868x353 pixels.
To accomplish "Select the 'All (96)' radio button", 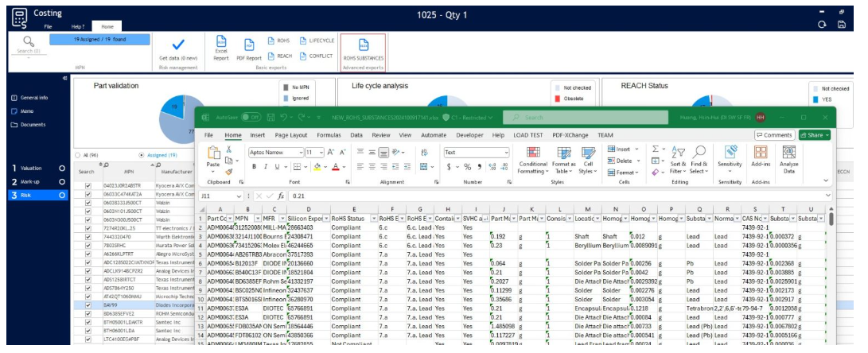I will (x=77, y=155).
